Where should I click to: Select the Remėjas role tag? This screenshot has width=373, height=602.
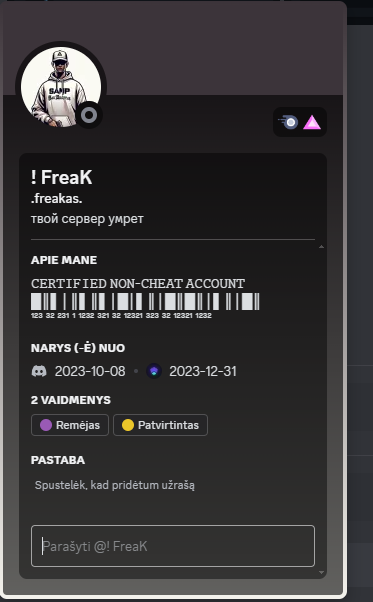point(70,425)
